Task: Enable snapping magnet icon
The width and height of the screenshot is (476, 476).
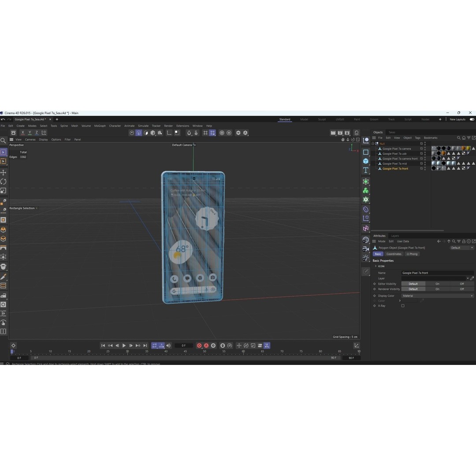Action: pos(189,133)
